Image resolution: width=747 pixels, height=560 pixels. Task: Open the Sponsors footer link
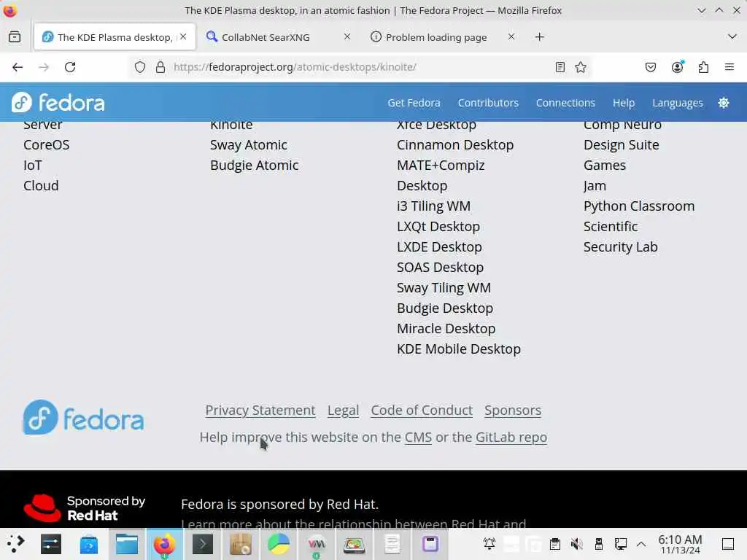(513, 411)
